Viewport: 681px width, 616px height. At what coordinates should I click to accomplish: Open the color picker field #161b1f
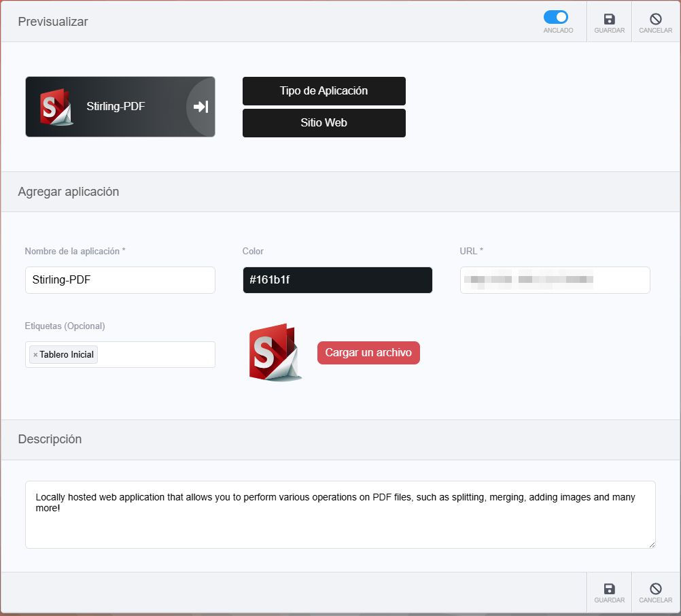pyautogui.click(x=337, y=280)
